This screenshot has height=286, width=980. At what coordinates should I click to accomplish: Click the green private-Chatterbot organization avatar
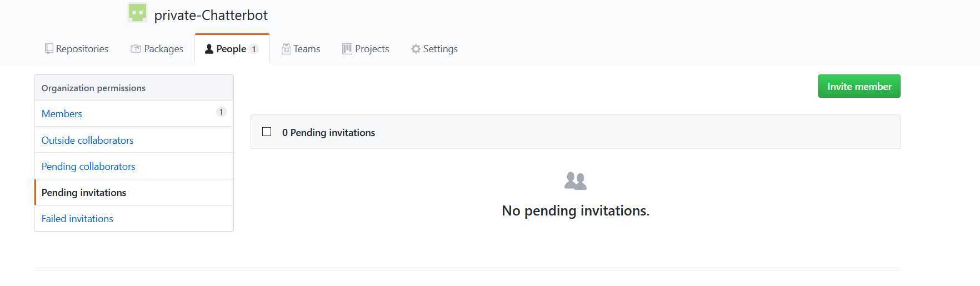point(137,13)
